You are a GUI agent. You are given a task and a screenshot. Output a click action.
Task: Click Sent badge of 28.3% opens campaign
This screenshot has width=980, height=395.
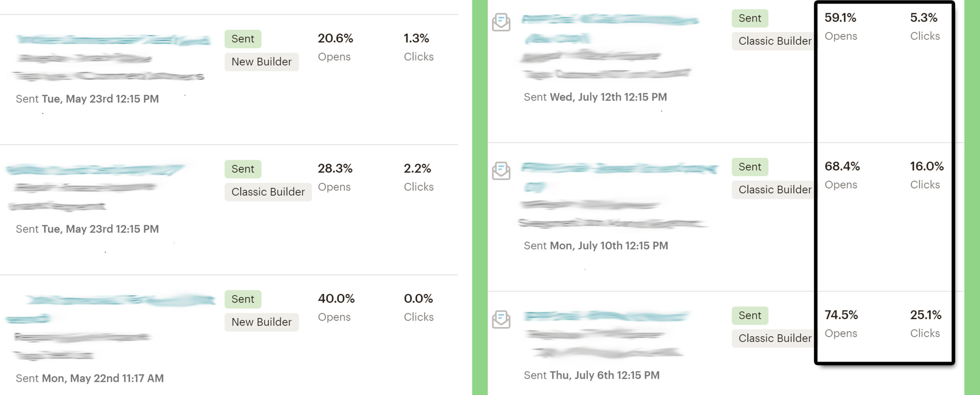(243, 169)
